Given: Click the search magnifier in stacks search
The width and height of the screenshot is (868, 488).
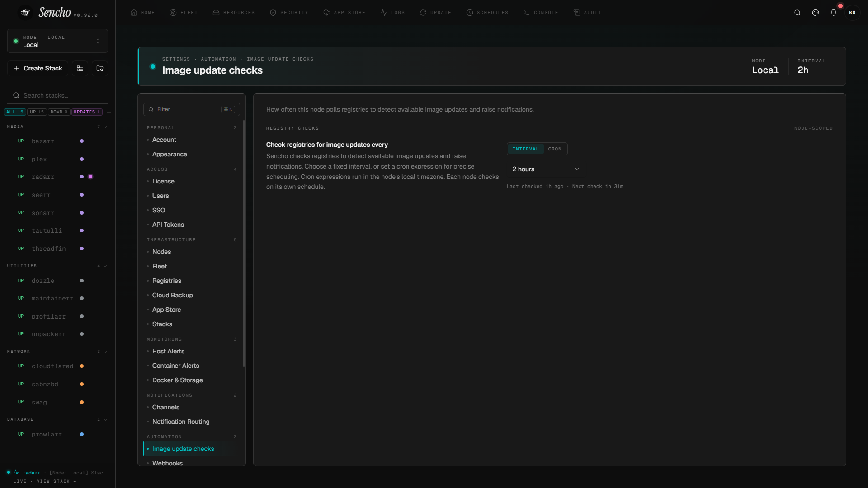Looking at the screenshot, I should [x=16, y=95].
